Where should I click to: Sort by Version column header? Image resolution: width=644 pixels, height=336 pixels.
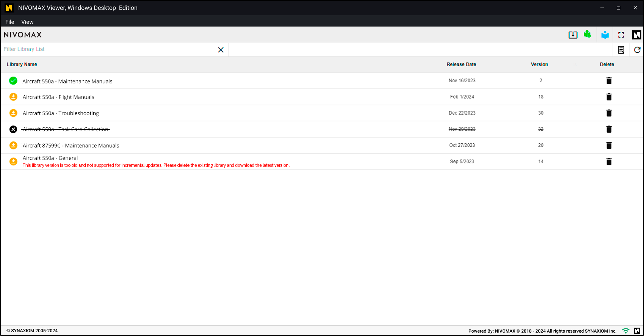pos(539,64)
